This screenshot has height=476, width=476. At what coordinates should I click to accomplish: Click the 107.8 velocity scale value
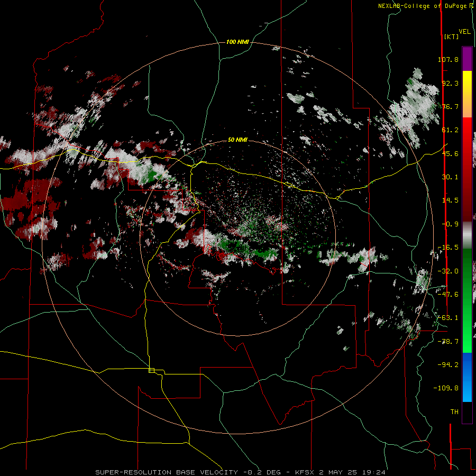click(x=448, y=59)
